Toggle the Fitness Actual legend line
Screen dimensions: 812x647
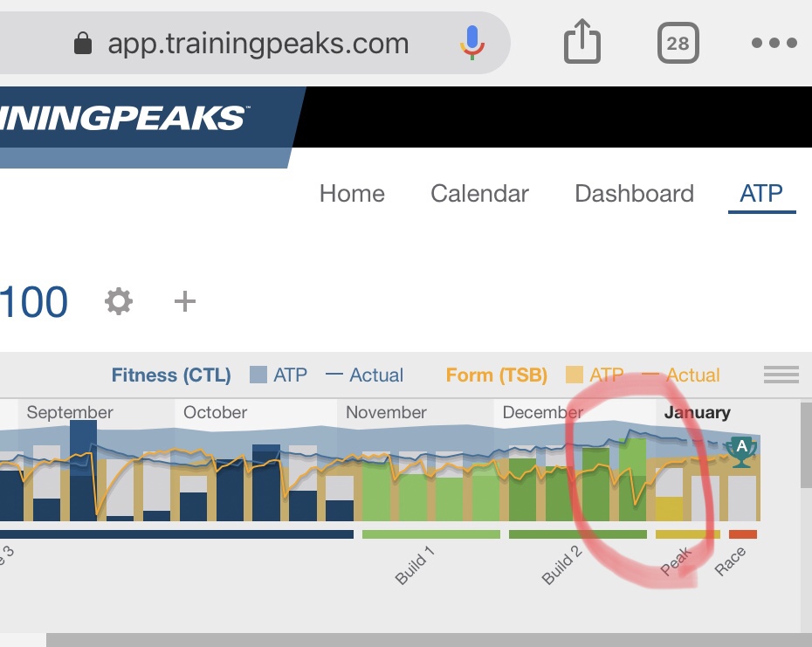(364, 375)
